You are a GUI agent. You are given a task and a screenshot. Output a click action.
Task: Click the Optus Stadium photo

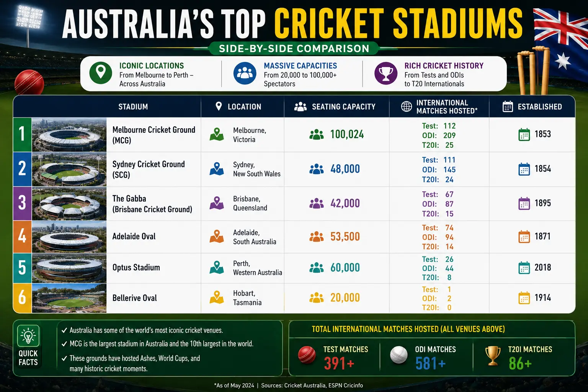(69, 268)
